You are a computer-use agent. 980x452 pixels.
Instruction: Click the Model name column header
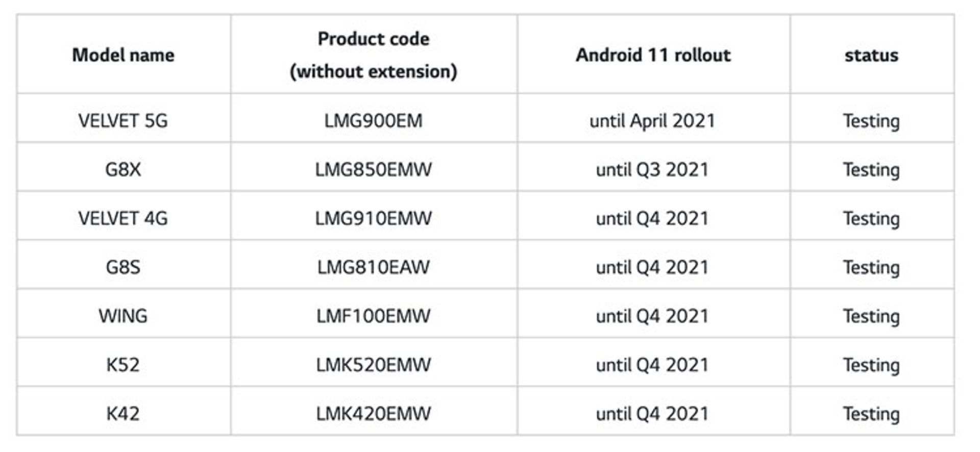(x=123, y=55)
